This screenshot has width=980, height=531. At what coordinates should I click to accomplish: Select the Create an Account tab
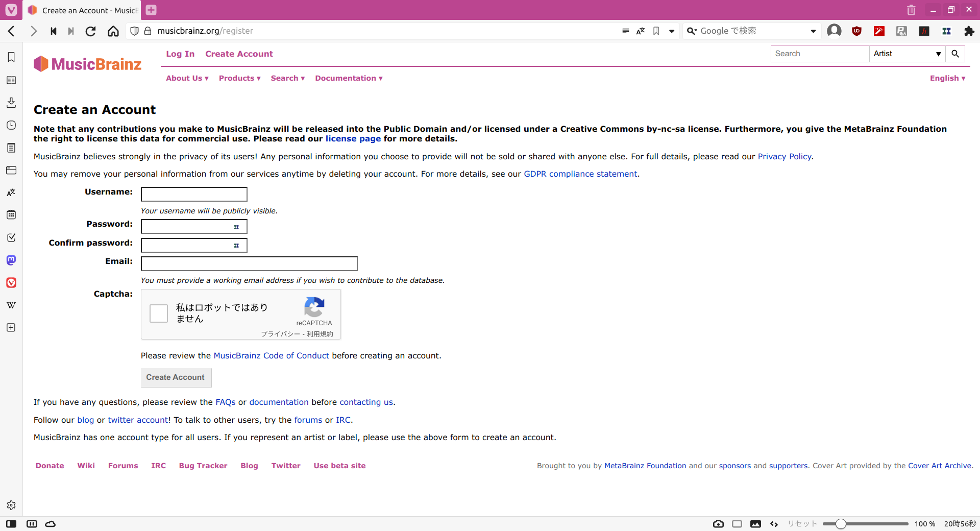point(83,10)
